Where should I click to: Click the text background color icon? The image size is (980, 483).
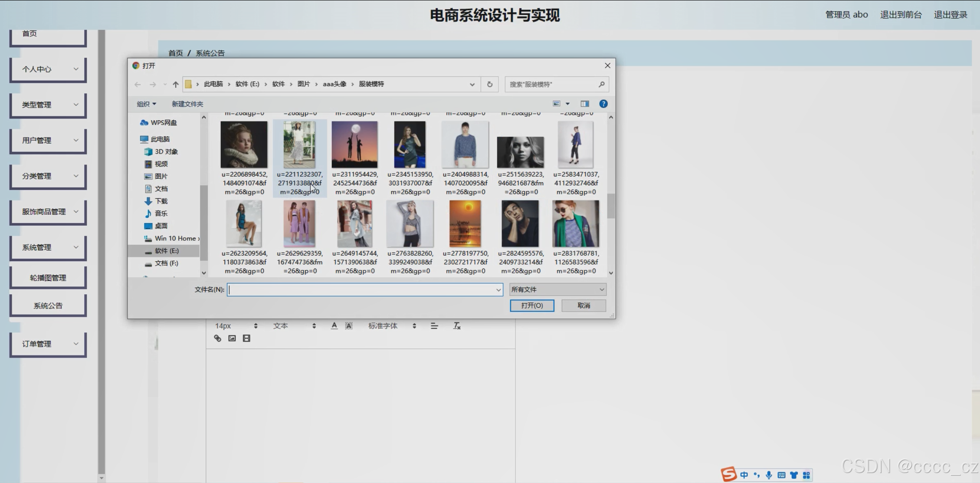(x=349, y=326)
